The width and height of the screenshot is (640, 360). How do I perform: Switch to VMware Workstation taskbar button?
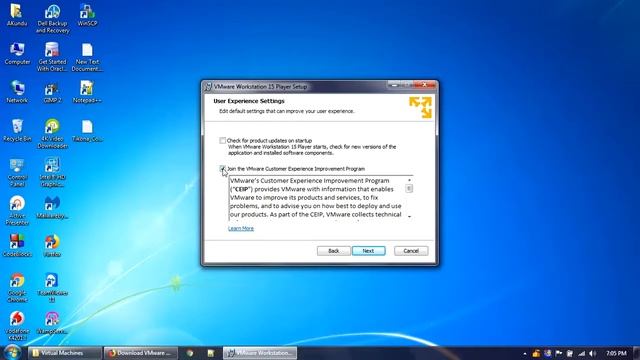[260, 353]
